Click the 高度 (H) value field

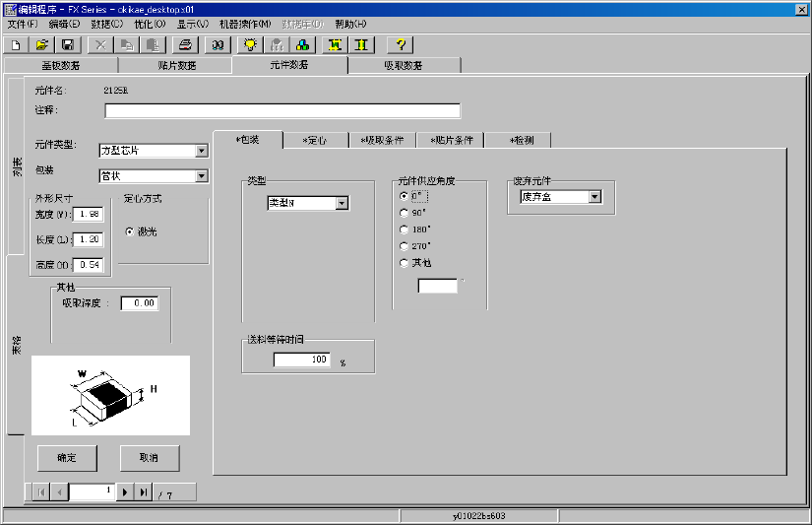point(89,265)
